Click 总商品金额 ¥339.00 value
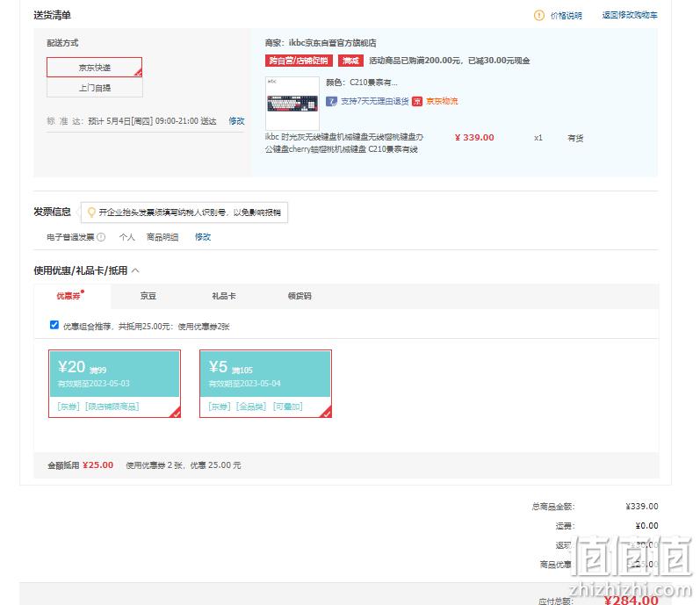Image resolution: width=700 pixels, height=605 pixels. coord(641,507)
